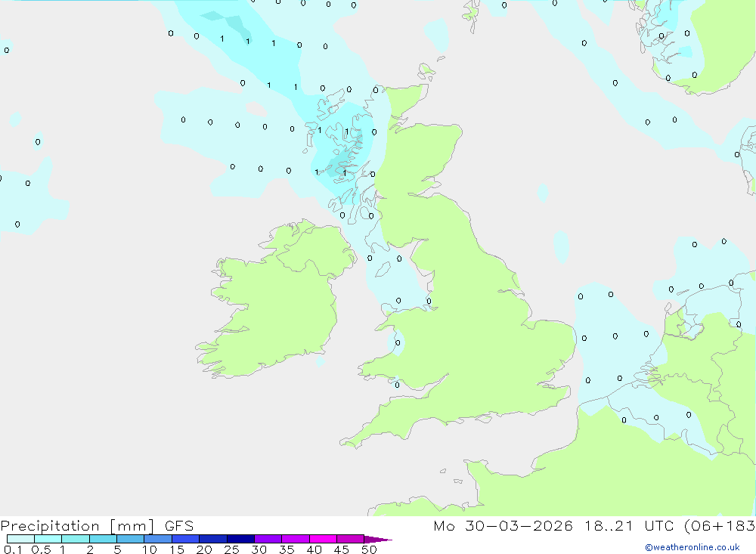The image size is (756, 554).
Task: Click the legend tick label '35'
Action: pyautogui.click(x=287, y=549)
